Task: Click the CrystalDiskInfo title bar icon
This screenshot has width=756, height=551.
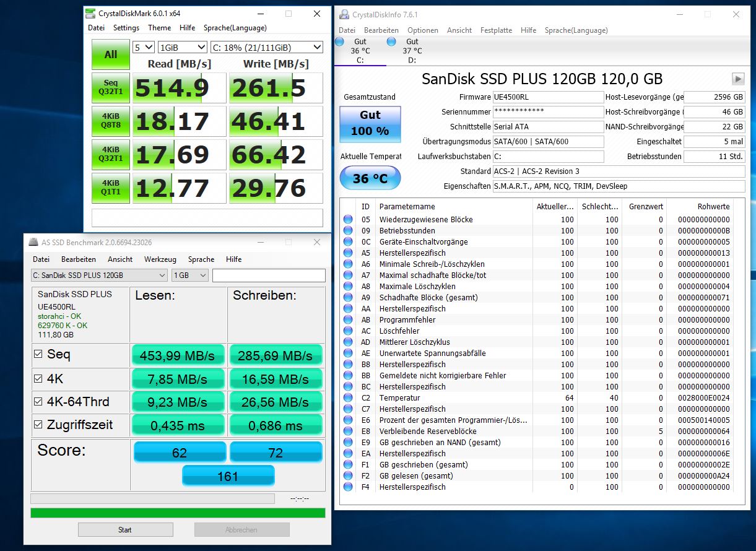Action: coord(344,14)
